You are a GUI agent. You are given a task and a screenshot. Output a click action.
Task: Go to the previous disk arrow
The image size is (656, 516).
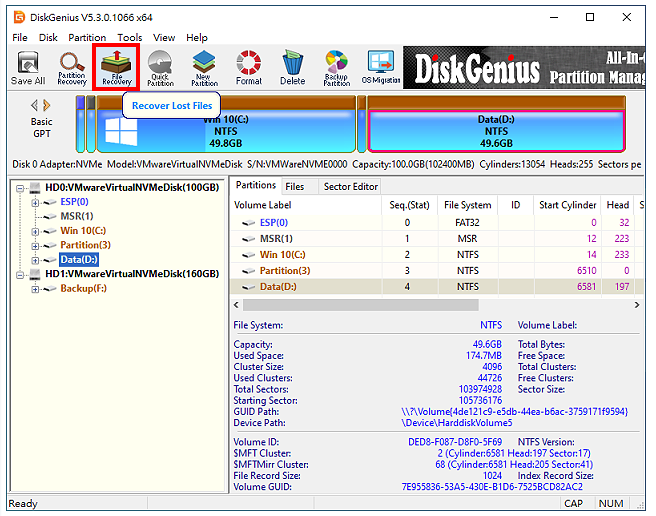tap(34, 105)
